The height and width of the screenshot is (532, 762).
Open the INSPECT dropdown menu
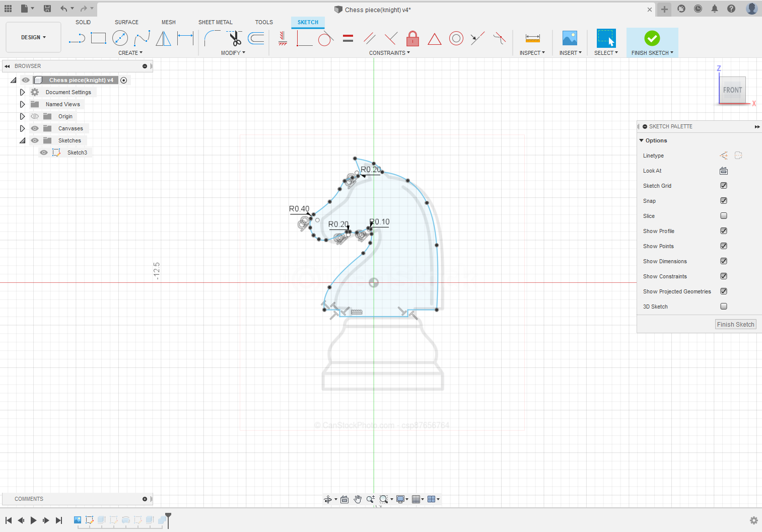pos(532,53)
